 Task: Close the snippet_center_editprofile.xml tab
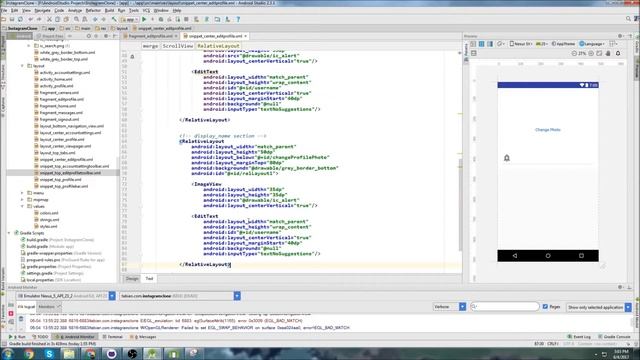click(x=246, y=36)
